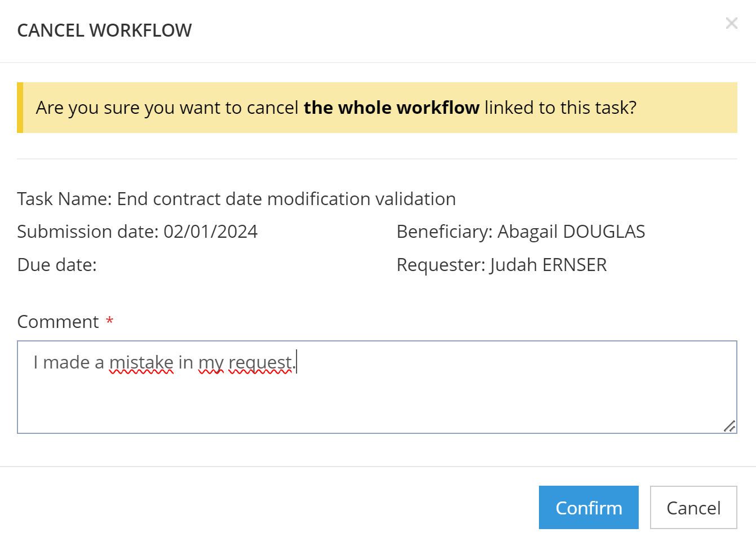Click the underlined word 'my' in comment
Screen dimensions: 756x546
pos(211,362)
